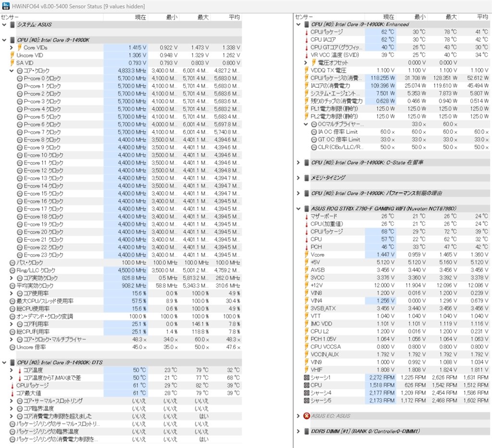
Task: Click the lightning icon beside Uncore VID
Action: point(12,55)
